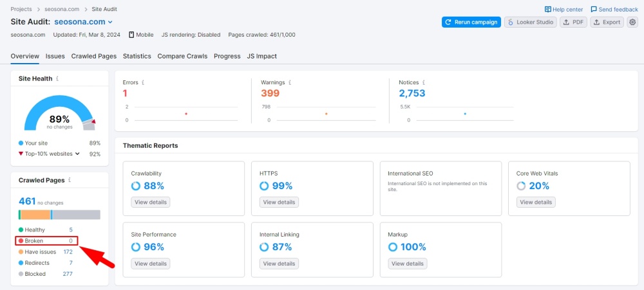This screenshot has width=644, height=290.
Task: Click the Site Health info icon
Action: (57, 78)
